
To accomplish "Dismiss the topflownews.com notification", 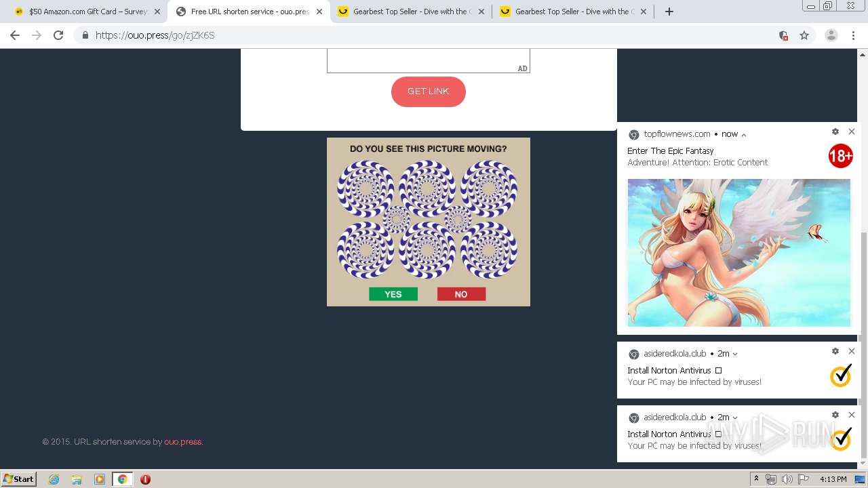I will [x=852, y=131].
